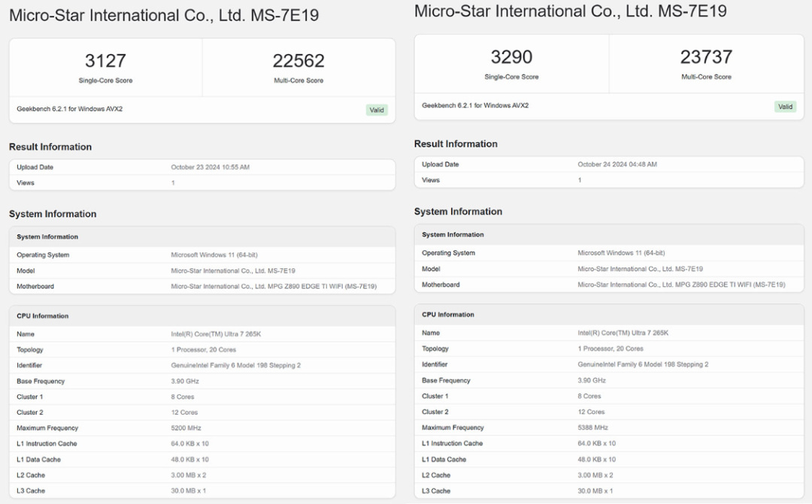Click the Valid badge beside the 3290 result
Image resolution: width=812 pixels, height=504 pixels.
[x=785, y=107]
